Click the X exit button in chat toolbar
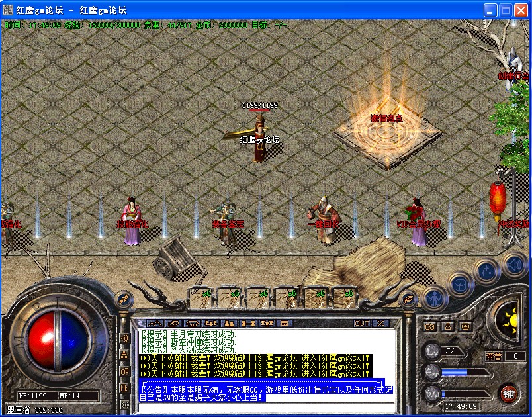Viewport: 532px width, 417px height. 380,324
